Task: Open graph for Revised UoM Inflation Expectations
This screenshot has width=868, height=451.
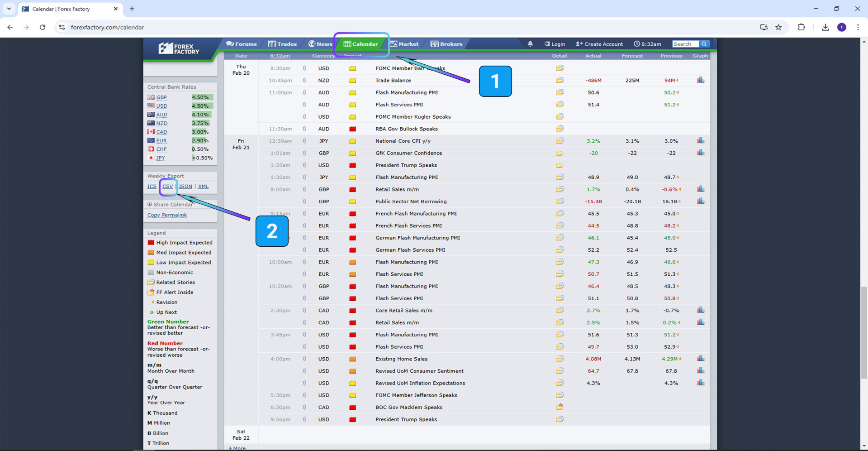Action: tap(700, 383)
